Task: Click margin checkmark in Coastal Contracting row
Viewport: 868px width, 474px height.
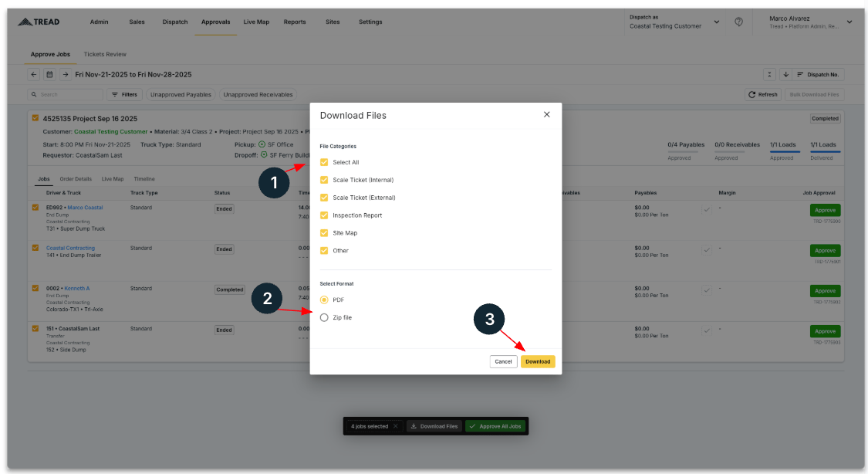Action: [706, 249]
